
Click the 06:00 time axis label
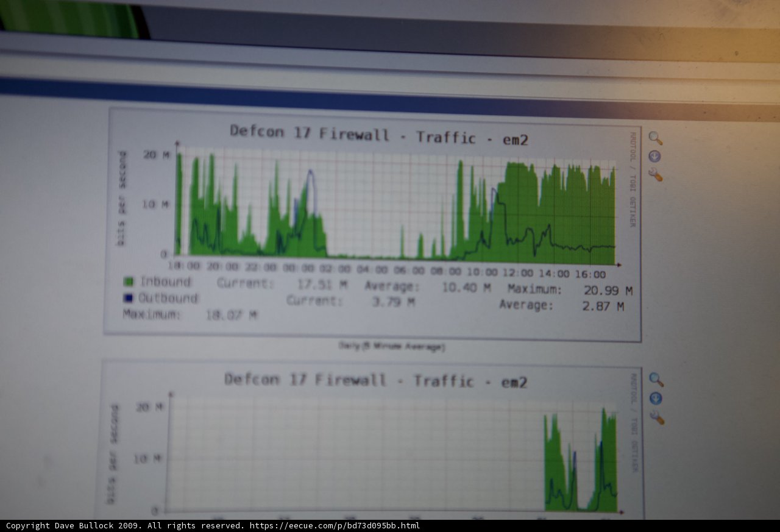409,270
